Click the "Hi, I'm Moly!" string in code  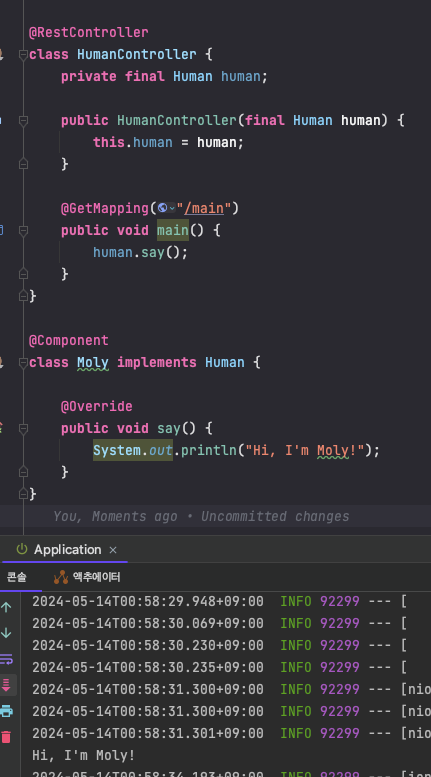click(305, 450)
